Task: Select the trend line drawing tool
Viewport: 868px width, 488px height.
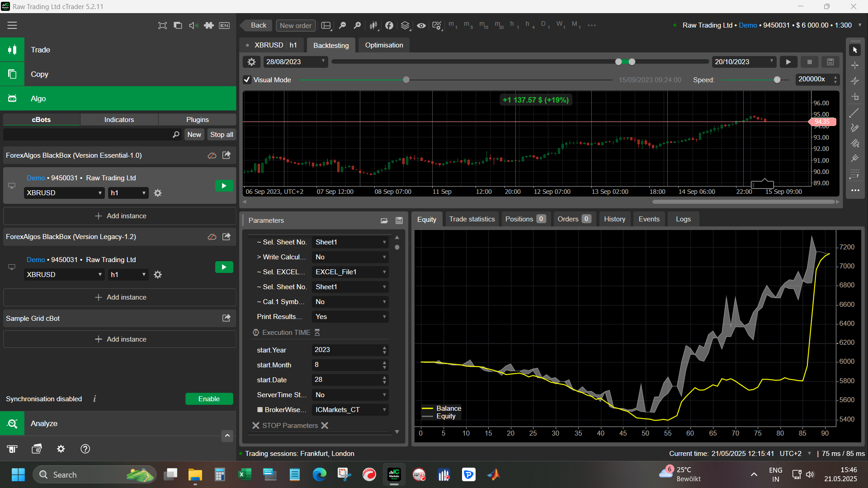Action: [854, 113]
